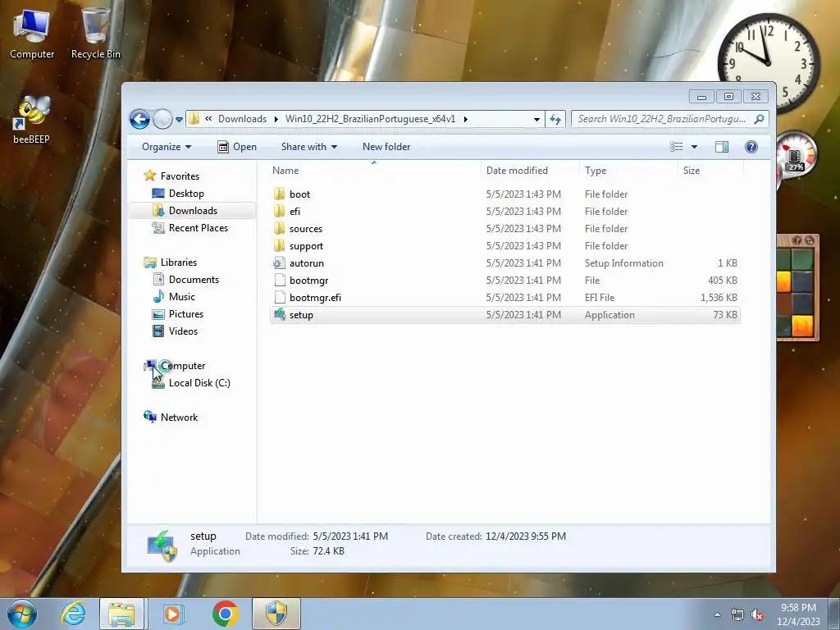Select Favorites in navigation pane

[x=180, y=176]
